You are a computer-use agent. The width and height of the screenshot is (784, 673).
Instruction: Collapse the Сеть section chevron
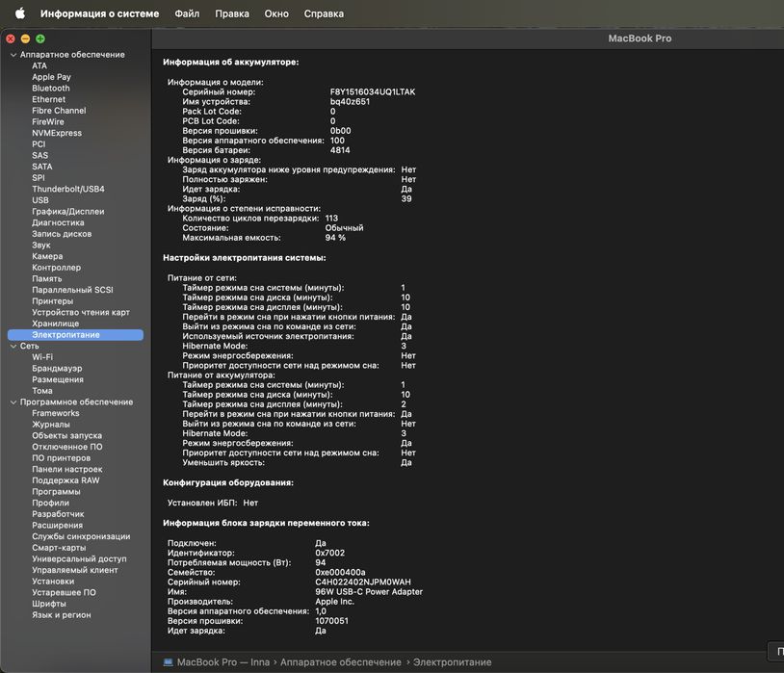click(13, 346)
